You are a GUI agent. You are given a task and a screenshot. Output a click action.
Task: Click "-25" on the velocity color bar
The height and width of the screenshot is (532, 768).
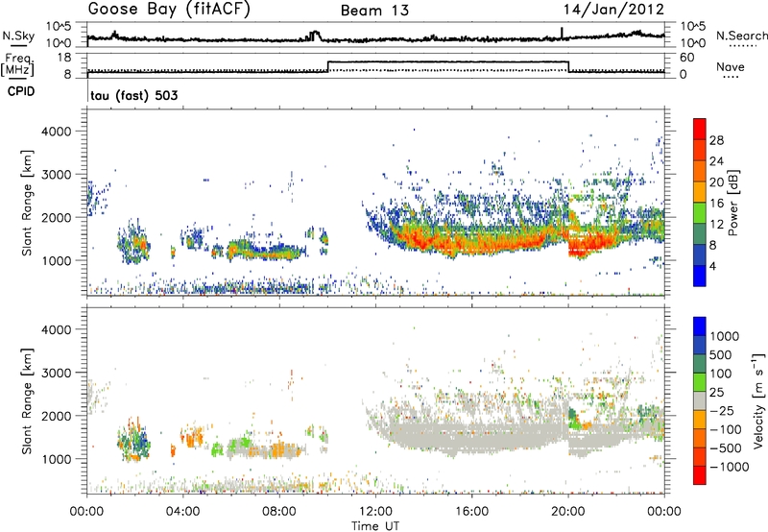[722, 411]
